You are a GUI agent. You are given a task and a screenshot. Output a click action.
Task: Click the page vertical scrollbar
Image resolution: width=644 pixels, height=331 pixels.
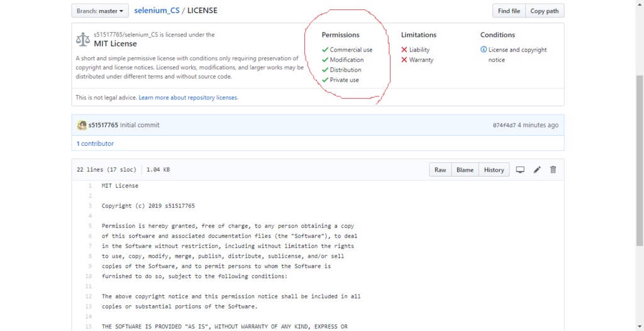pyautogui.click(x=640, y=160)
